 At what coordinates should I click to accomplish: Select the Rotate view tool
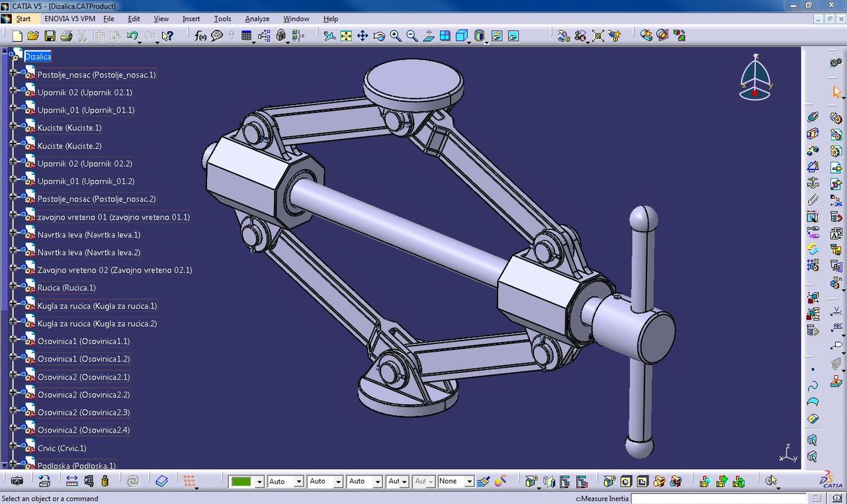[379, 36]
